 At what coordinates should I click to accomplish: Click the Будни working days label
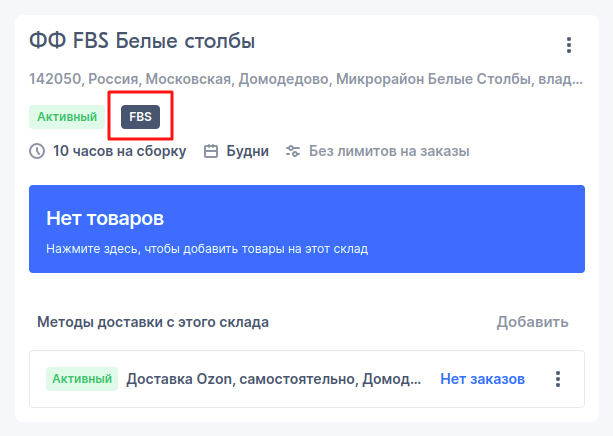[x=247, y=151]
